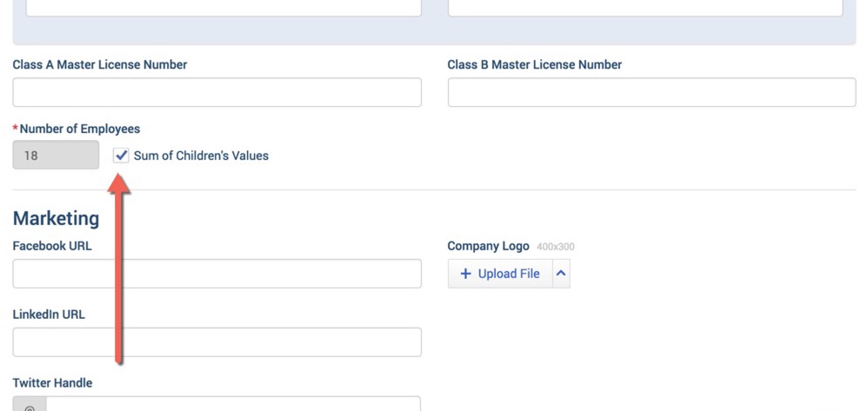The image size is (868, 411).
Task: Click the Number of Employees field showing 18
Action: [x=56, y=155]
